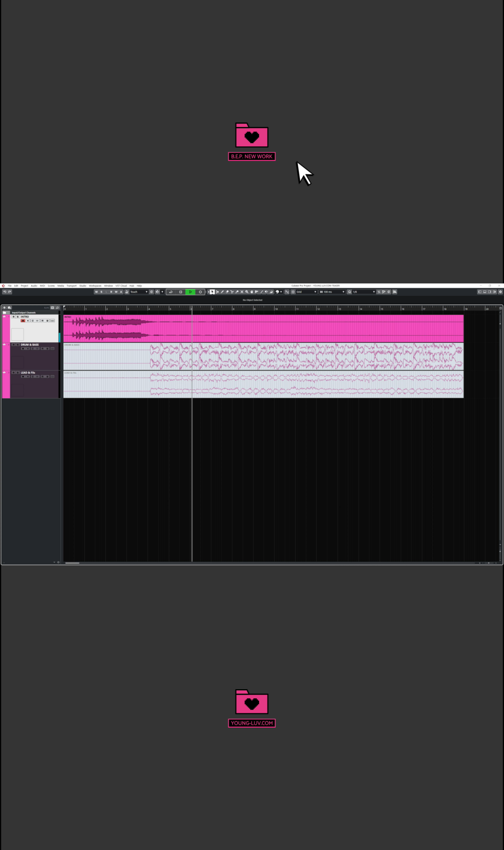
Task: Open the File menu
Action: (x=10, y=286)
